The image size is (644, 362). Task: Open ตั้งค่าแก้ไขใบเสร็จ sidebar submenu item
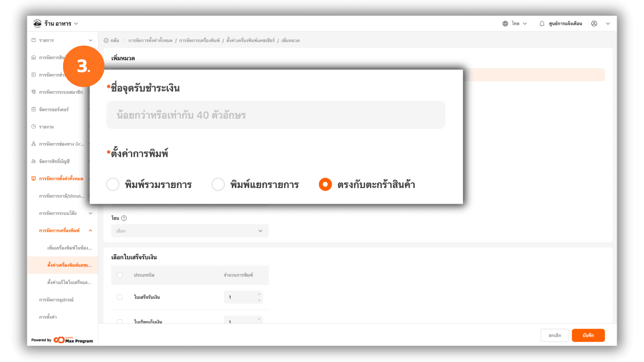pyautogui.click(x=69, y=283)
